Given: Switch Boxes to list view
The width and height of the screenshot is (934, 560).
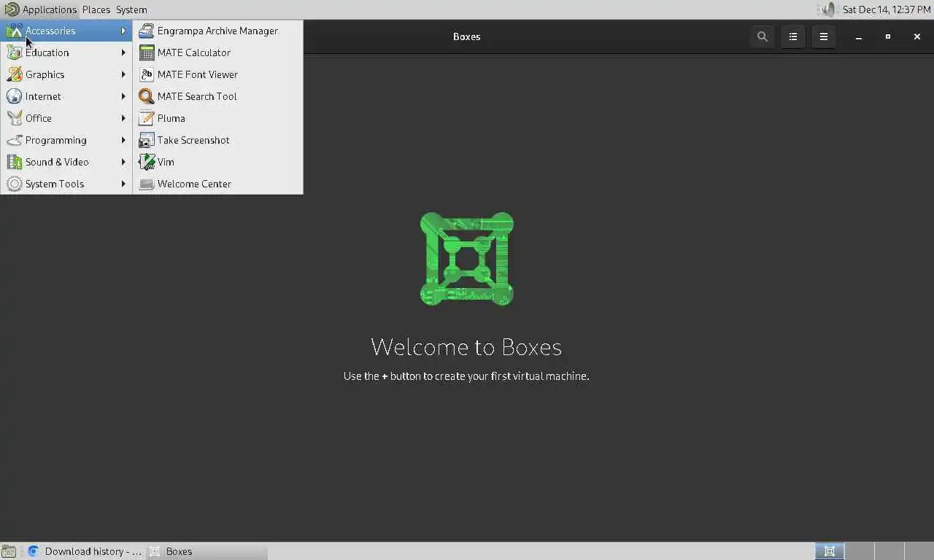Looking at the screenshot, I should tap(793, 36).
